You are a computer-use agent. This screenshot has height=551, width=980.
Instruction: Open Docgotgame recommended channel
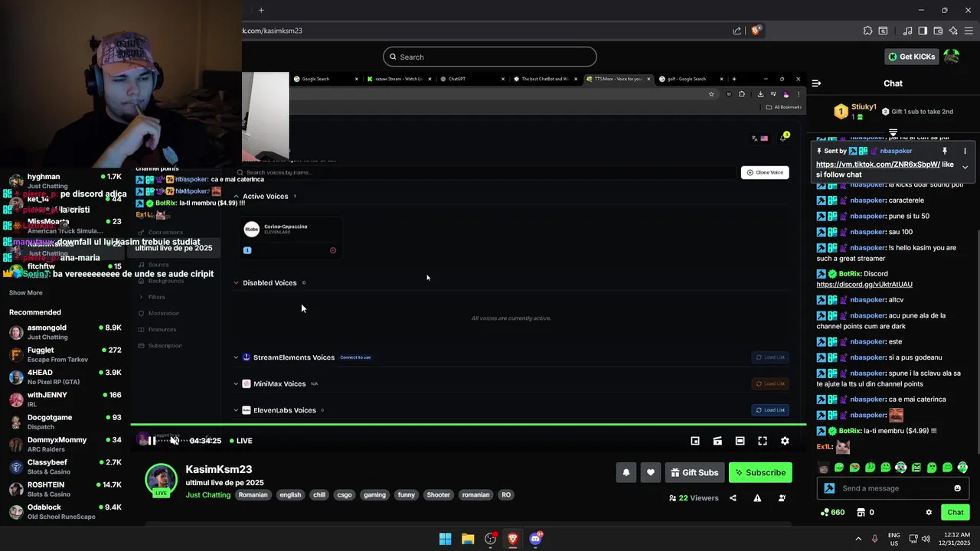[65, 422]
